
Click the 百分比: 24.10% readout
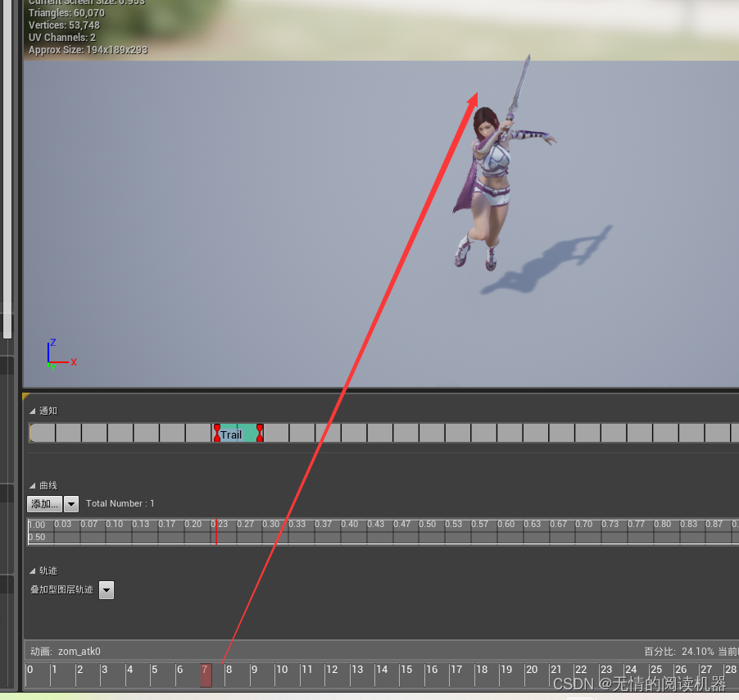coord(679,652)
